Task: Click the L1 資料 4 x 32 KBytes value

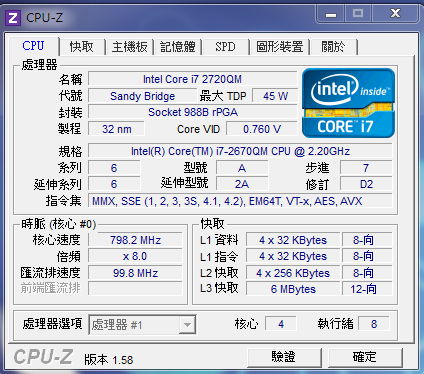Action: point(293,240)
